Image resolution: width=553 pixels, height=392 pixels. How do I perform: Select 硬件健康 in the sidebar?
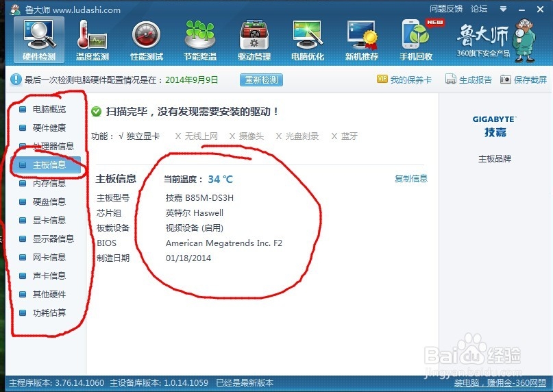click(x=49, y=127)
